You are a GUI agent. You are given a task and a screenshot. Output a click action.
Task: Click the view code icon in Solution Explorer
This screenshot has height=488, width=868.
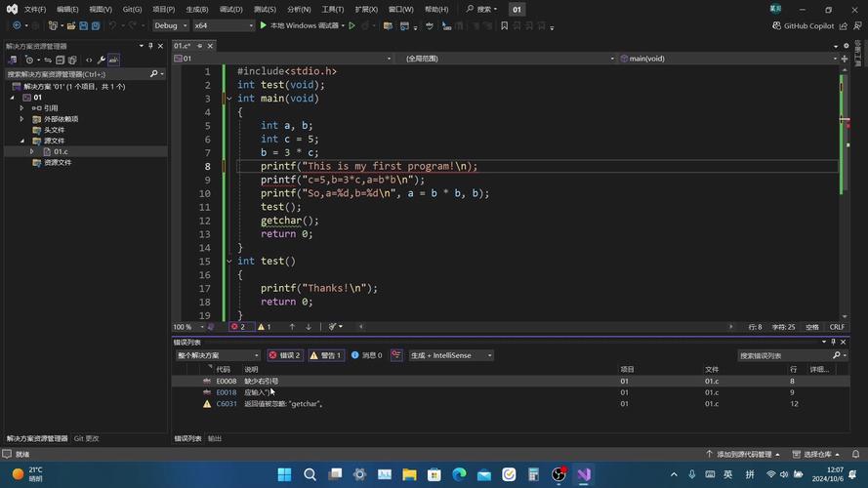[89, 60]
